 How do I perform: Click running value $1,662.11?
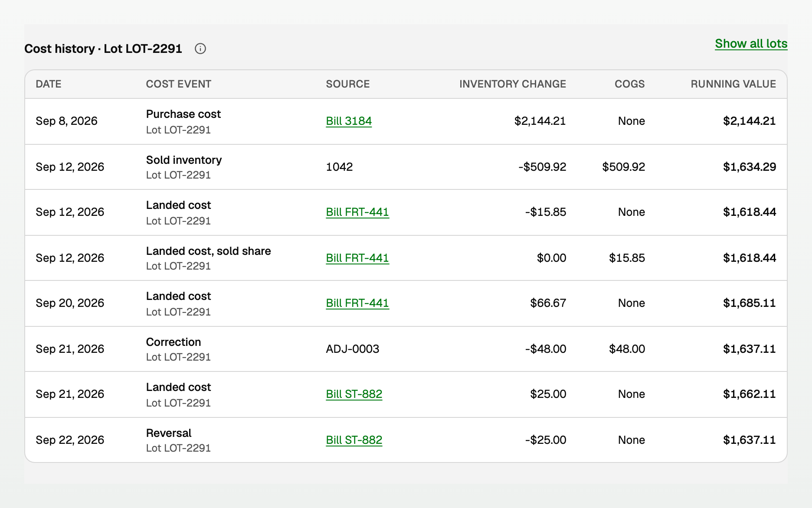tap(750, 394)
